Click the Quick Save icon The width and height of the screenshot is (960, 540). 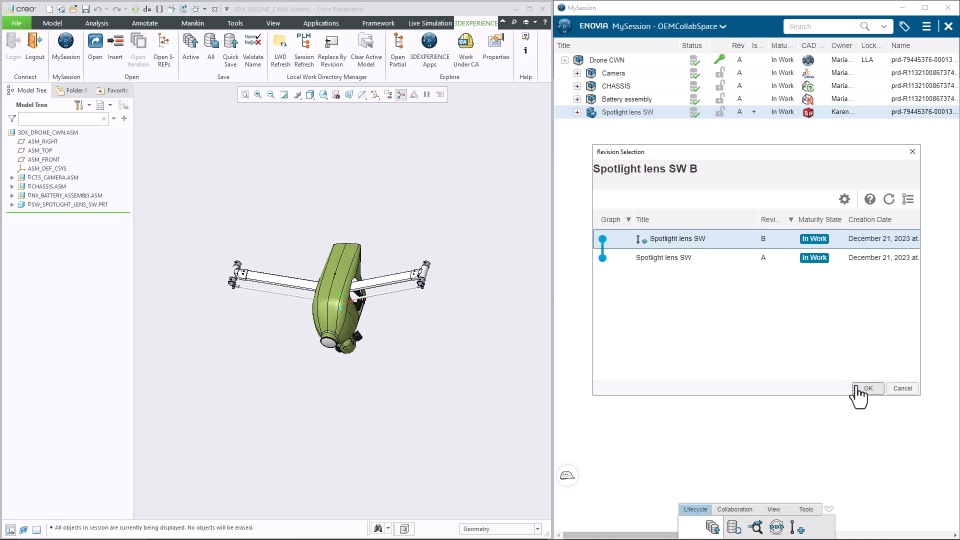[230, 50]
